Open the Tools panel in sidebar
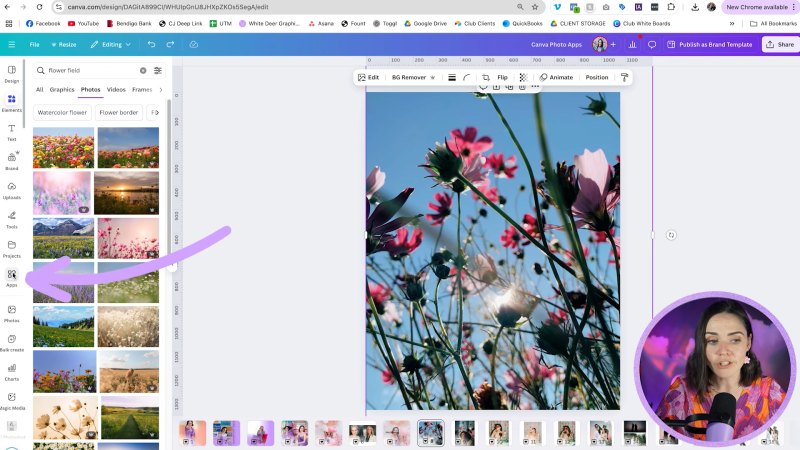800x450 pixels. point(12,219)
